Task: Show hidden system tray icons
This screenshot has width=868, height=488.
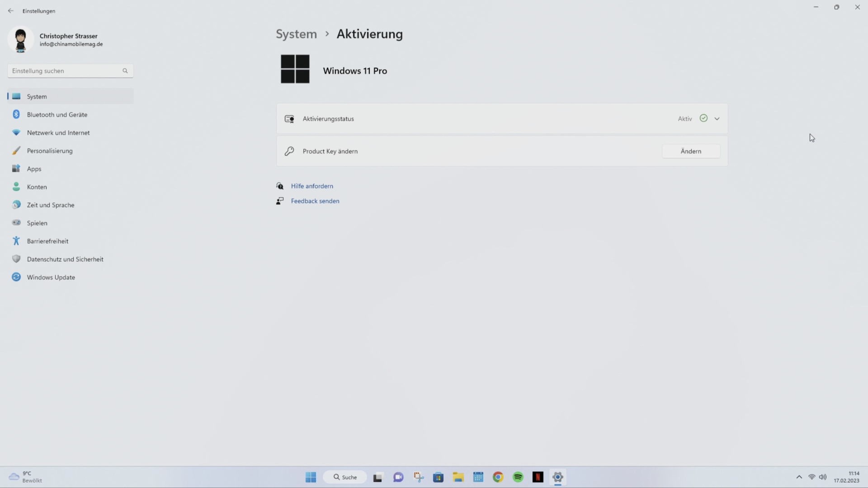Action: pos(799,477)
